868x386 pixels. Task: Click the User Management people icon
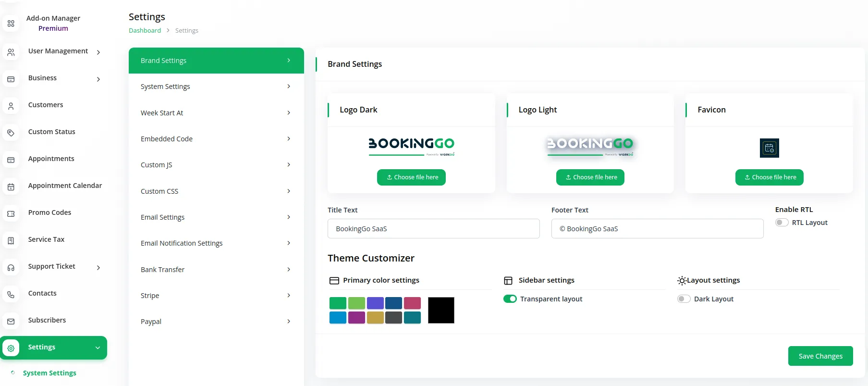click(x=11, y=52)
